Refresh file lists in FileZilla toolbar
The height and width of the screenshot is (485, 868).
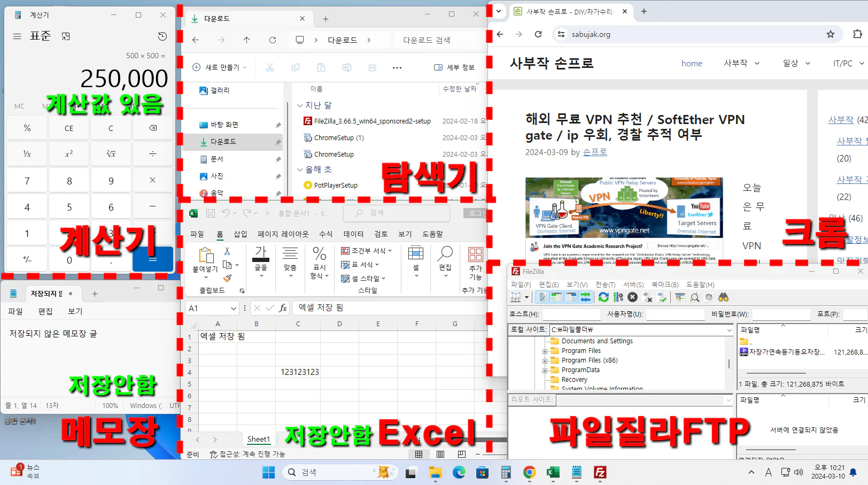pyautogui.click(x=603, y=297)
